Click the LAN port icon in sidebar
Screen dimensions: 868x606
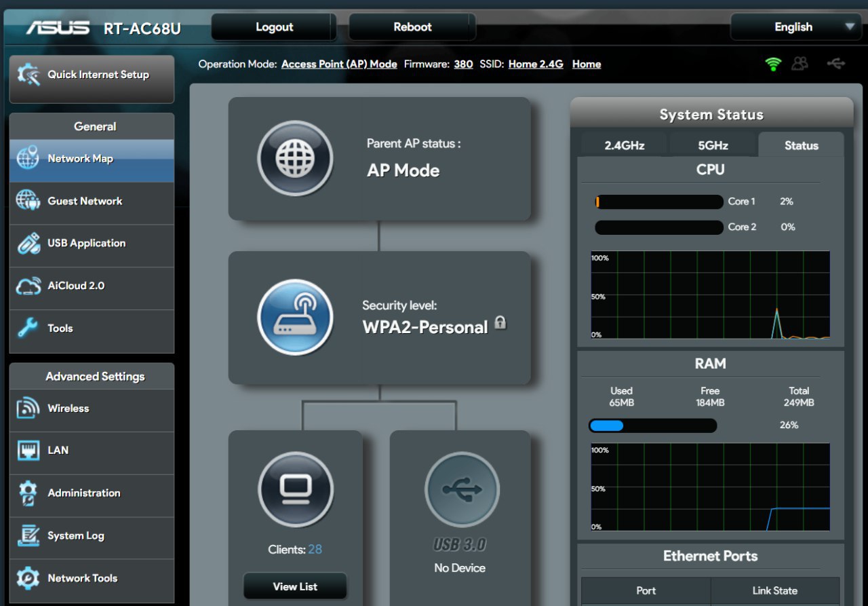click(28, 451)
